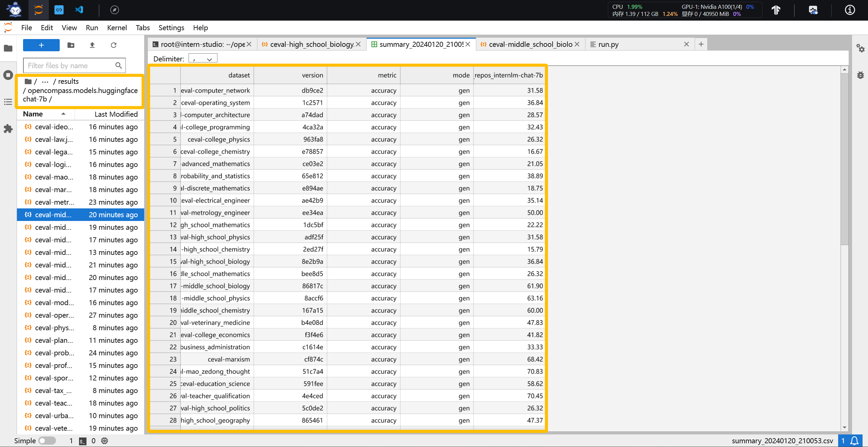The image size is (868, 447).
Task: Click the vertical scrollbar thumb of table
Action: [845, 159]
